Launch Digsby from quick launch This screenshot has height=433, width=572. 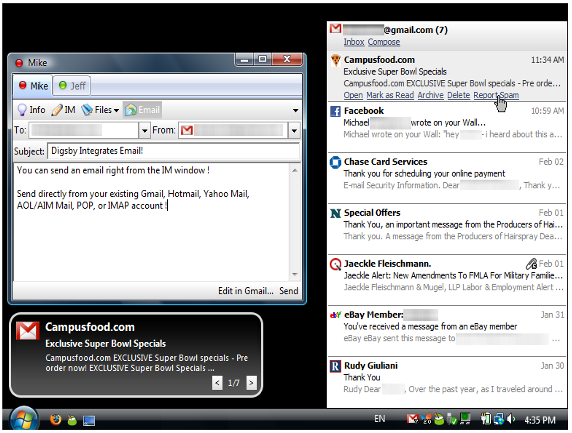click(x=72, y=420)
